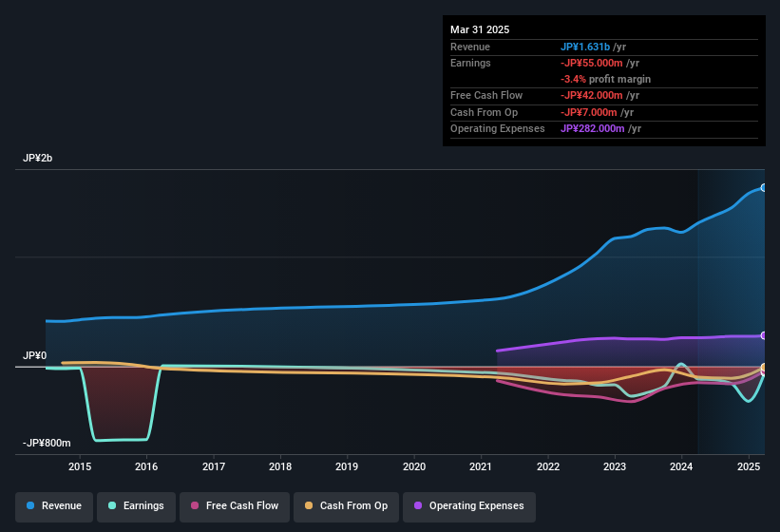Toggle the Cash From Op legend button
780x532 pixels.
pyautogui.click(x=346, y=506)
